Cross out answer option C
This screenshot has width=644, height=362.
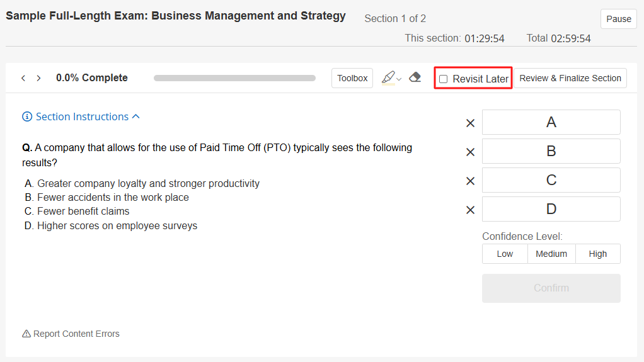[470, 181]
